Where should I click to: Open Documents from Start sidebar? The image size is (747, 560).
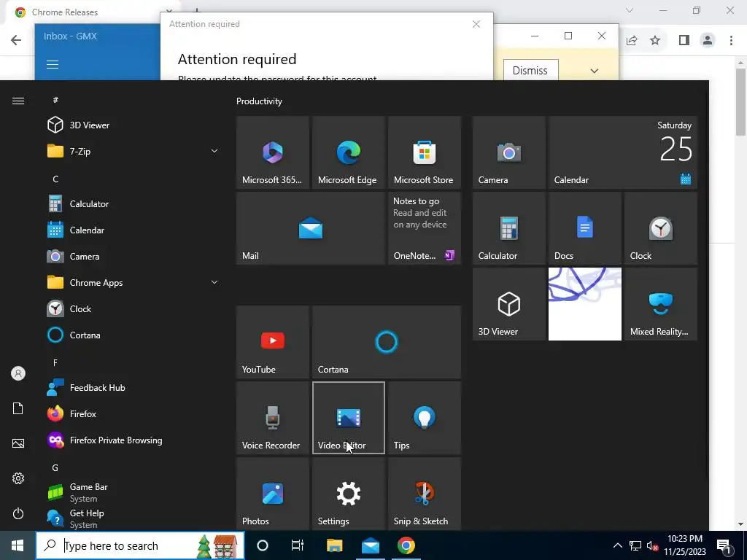[x=18, y=408]
